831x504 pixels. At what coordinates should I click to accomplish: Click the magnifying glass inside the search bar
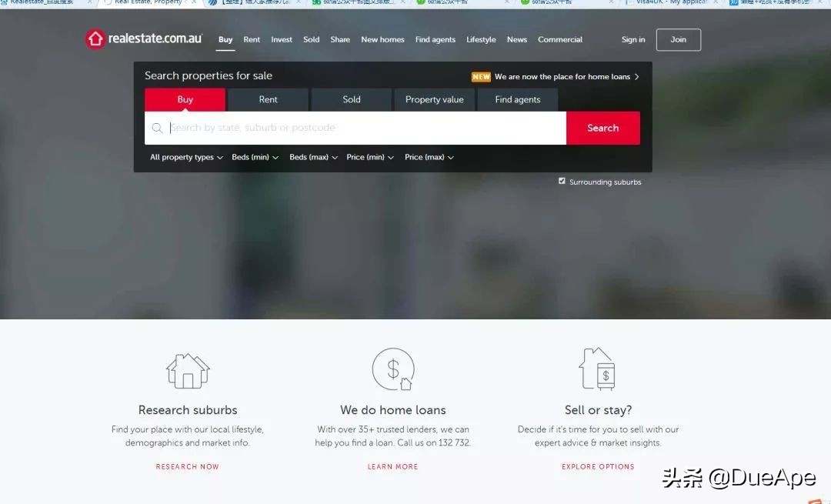(158, 128)
